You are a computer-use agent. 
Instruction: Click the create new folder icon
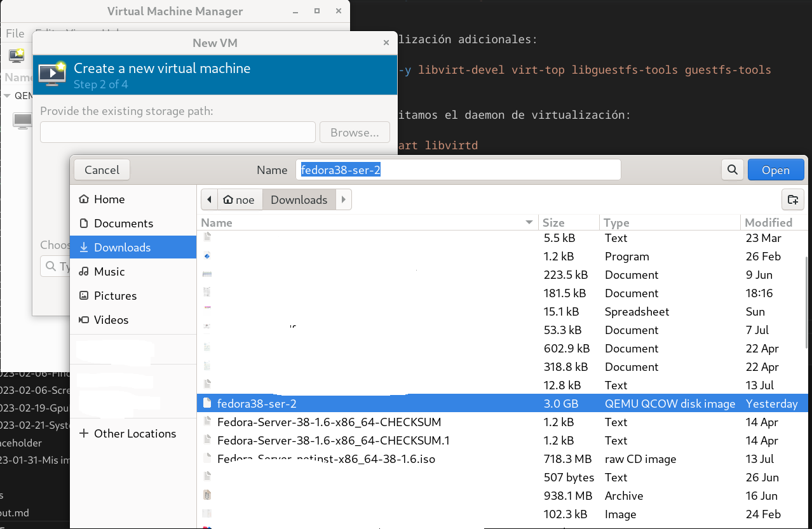point(793,199)
